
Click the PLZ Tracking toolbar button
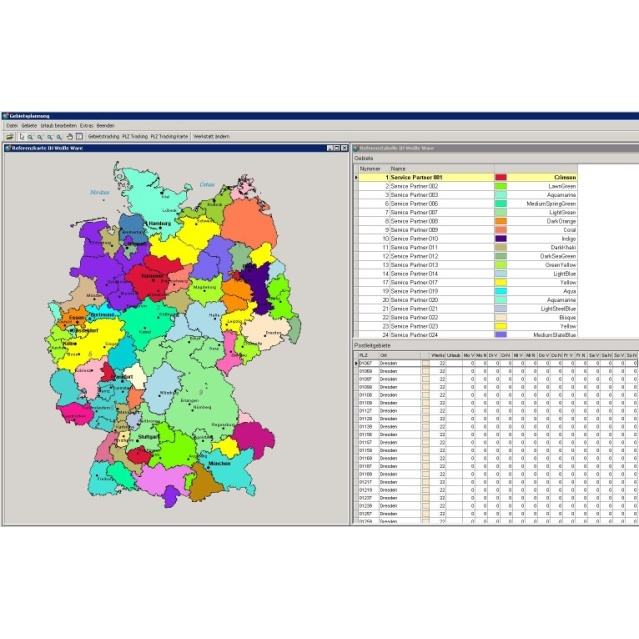pos(135,137)
